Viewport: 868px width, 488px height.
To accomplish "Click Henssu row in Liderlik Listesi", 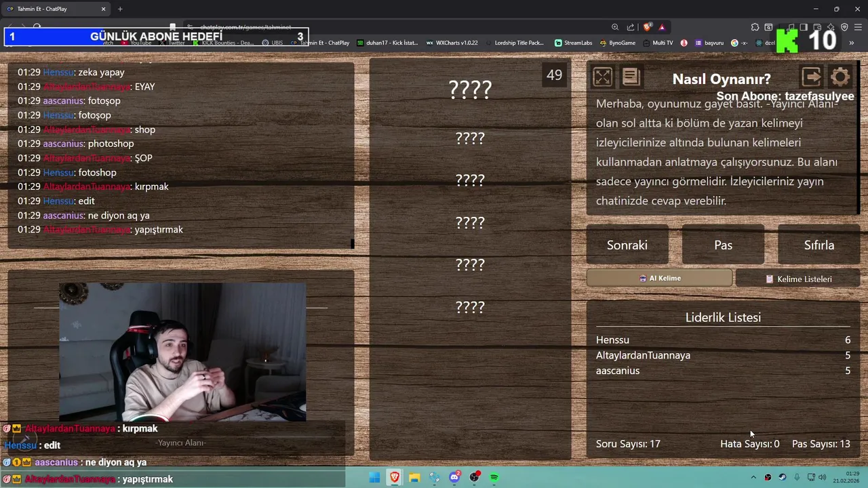I will tap(723, 340).
